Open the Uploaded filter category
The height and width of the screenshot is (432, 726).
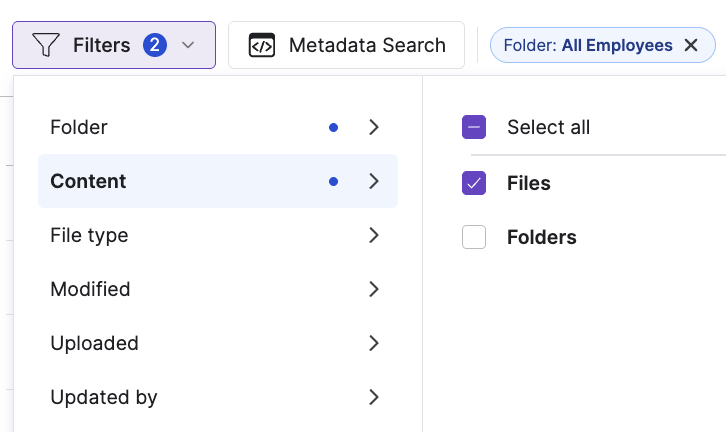(95, 343)
